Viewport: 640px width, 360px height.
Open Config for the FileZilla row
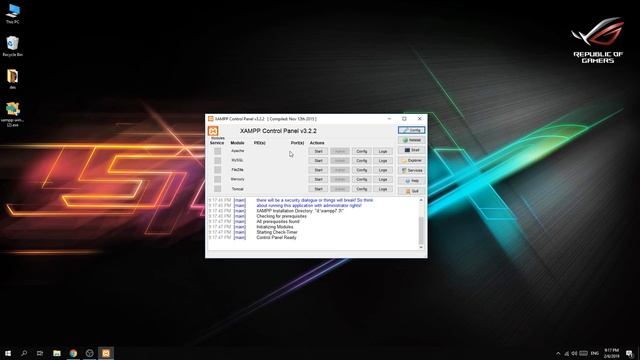pos(362,170)
